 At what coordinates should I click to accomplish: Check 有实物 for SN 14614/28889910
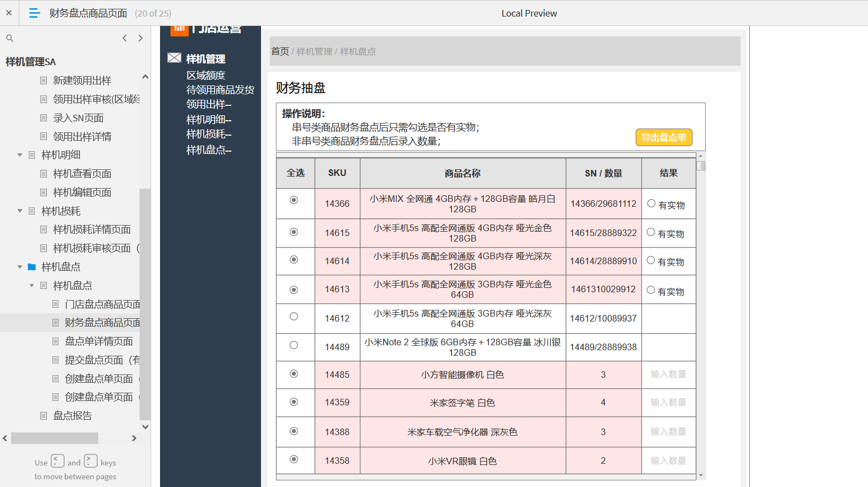tap(651, 260)
